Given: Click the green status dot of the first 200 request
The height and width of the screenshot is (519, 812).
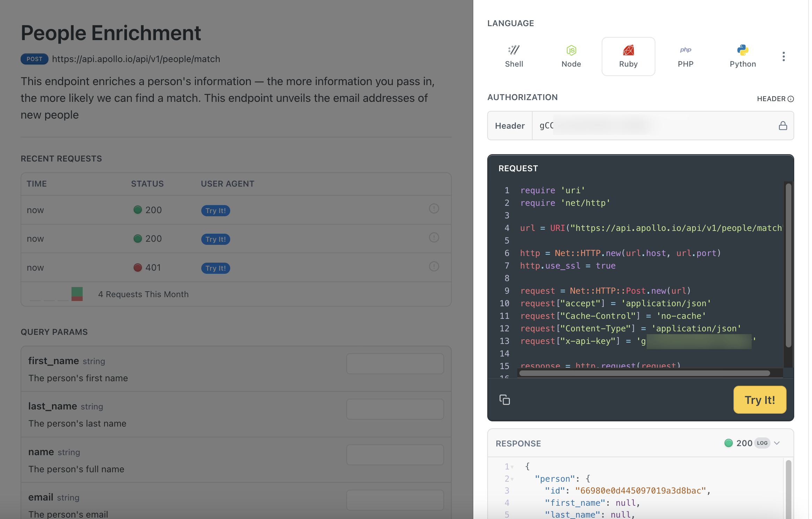Looking at the screenshot, I should pyautogui.click(x=138, y=210).
